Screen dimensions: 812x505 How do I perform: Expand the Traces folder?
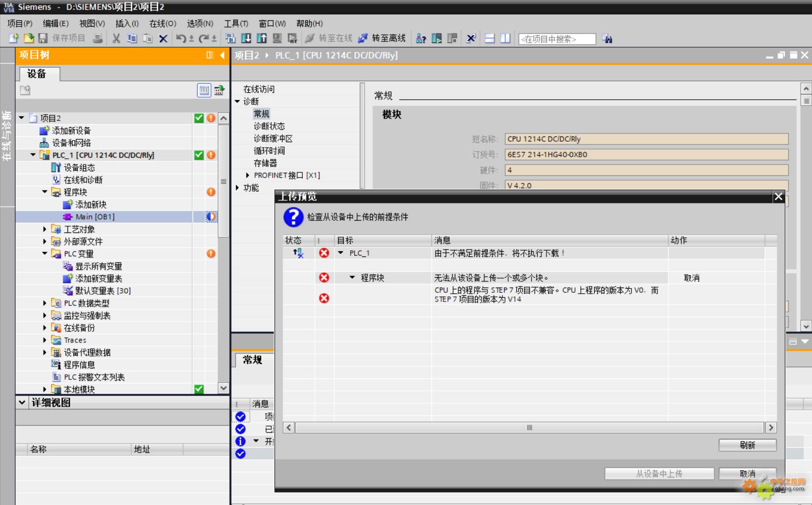click(x=45, y=340)
